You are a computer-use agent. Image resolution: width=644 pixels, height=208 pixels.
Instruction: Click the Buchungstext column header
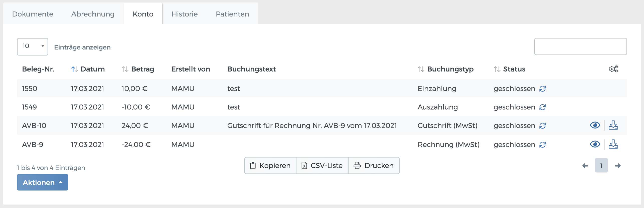[251, 69]
